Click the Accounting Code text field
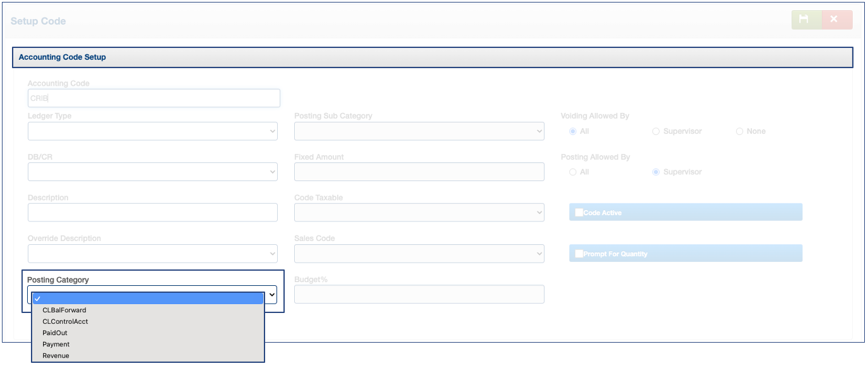Screen dimensions: 868x366 click(153, 98)
